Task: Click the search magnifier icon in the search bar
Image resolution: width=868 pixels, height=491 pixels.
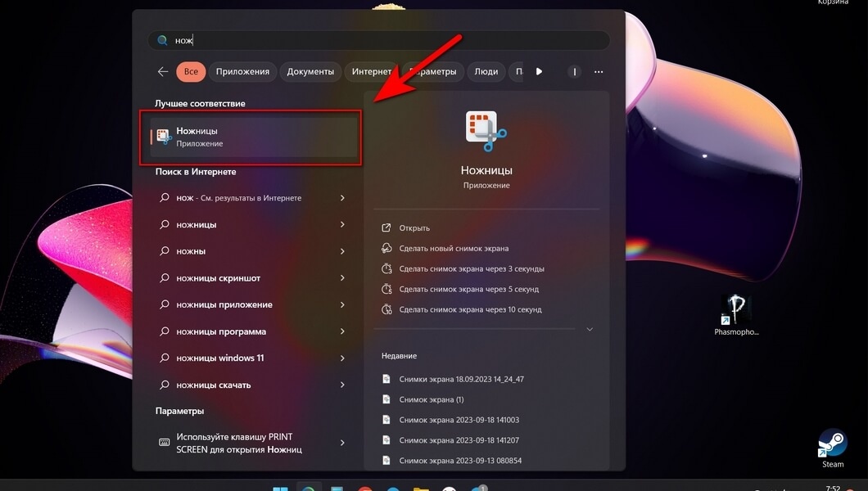Action: click(162, 40)
